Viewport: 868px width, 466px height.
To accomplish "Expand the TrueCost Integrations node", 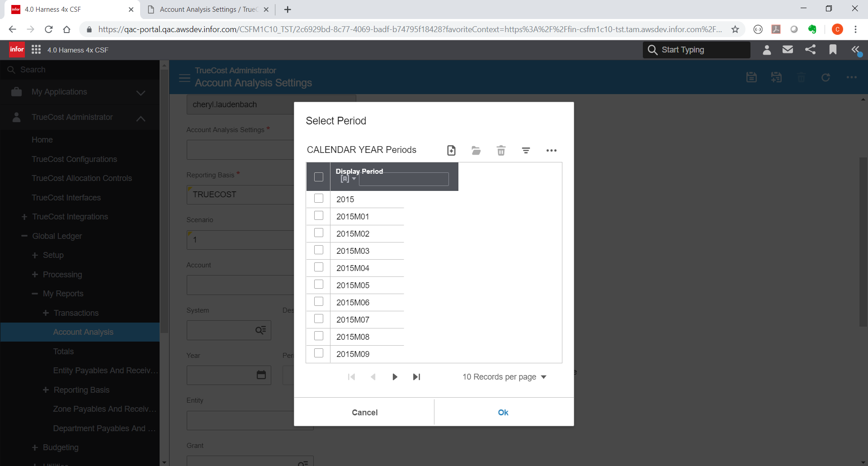I will pyautogui.click(x=24, y=217).
